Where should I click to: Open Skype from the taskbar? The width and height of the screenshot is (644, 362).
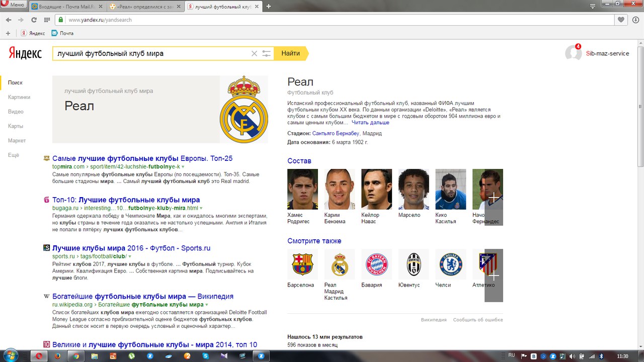205,356
